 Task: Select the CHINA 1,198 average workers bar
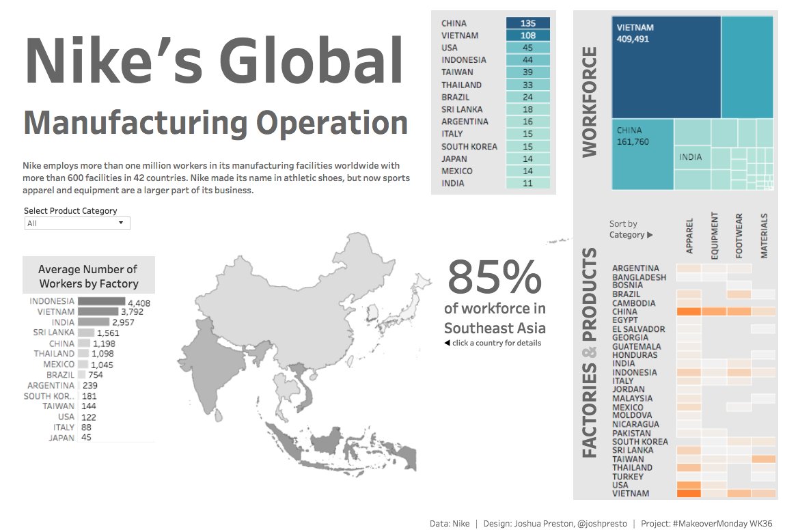pyautogui.click(x=84, y=344)
